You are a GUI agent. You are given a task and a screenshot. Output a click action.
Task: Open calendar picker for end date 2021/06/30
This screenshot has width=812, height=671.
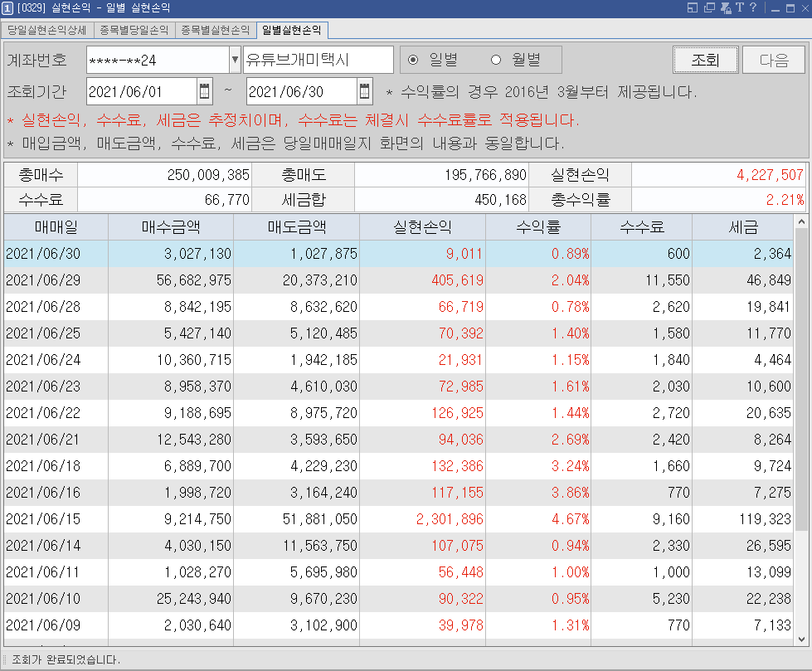(365, 91)
